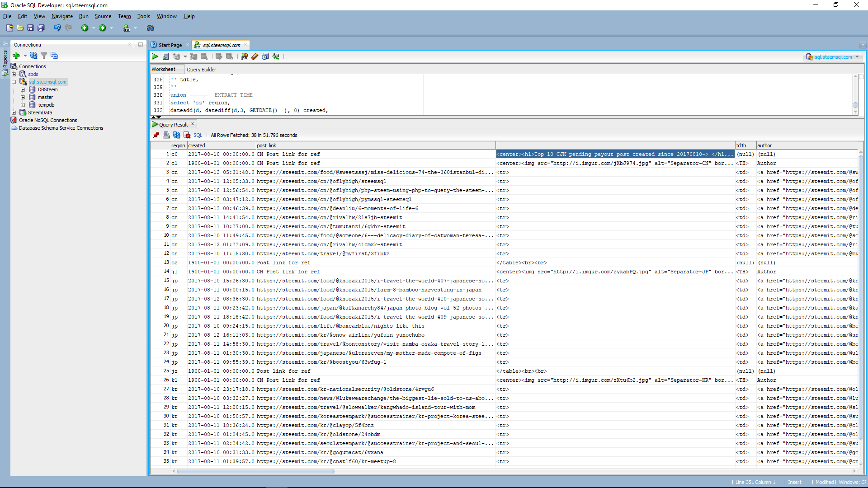The image size is (868, 488).
Task: Click the Save All icon
Action: click(41, 28)
